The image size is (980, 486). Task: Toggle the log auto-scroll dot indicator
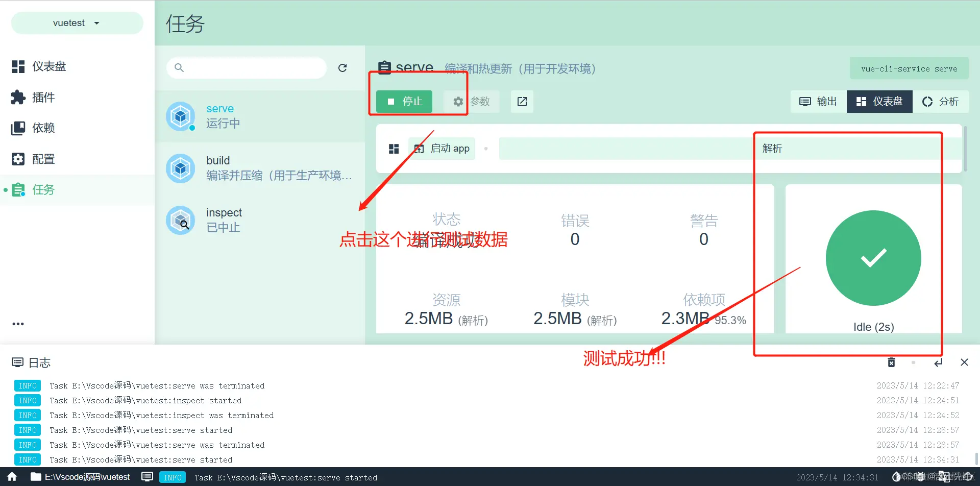pos(914,362)
